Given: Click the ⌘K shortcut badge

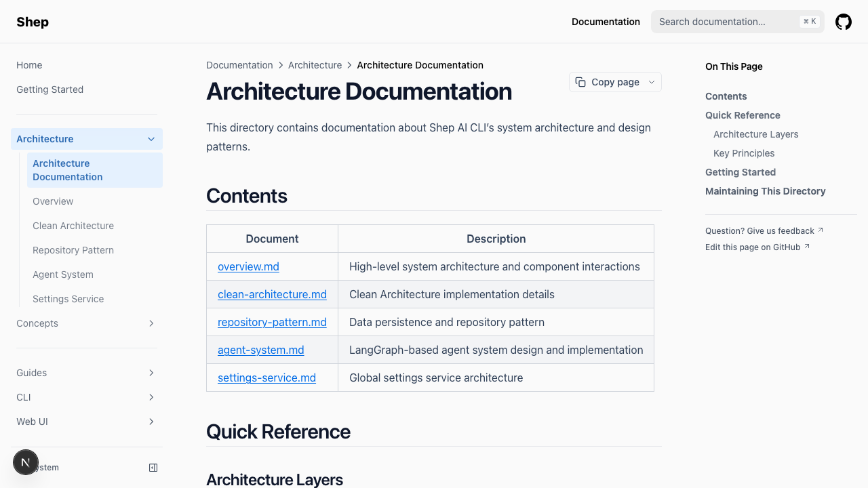Looking at the screenshot, I should point(810,22).
